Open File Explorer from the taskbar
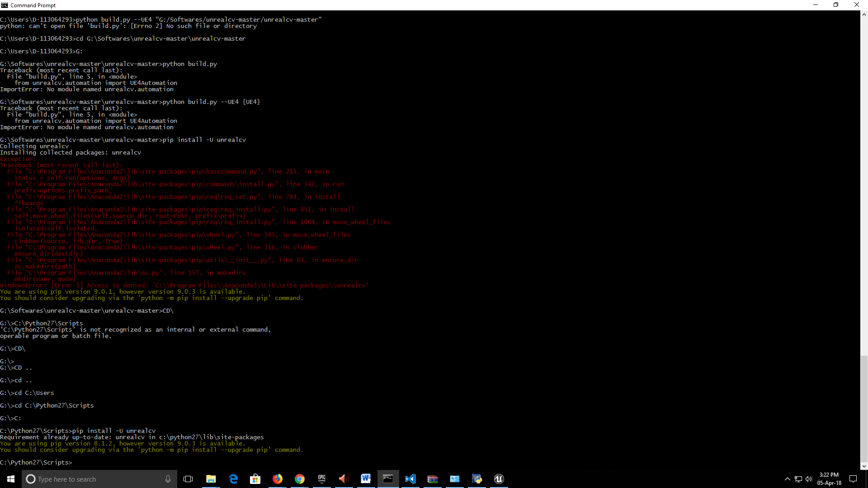Image resolution: width=868 pixels, height=488 pixels. tap(211, 479)
